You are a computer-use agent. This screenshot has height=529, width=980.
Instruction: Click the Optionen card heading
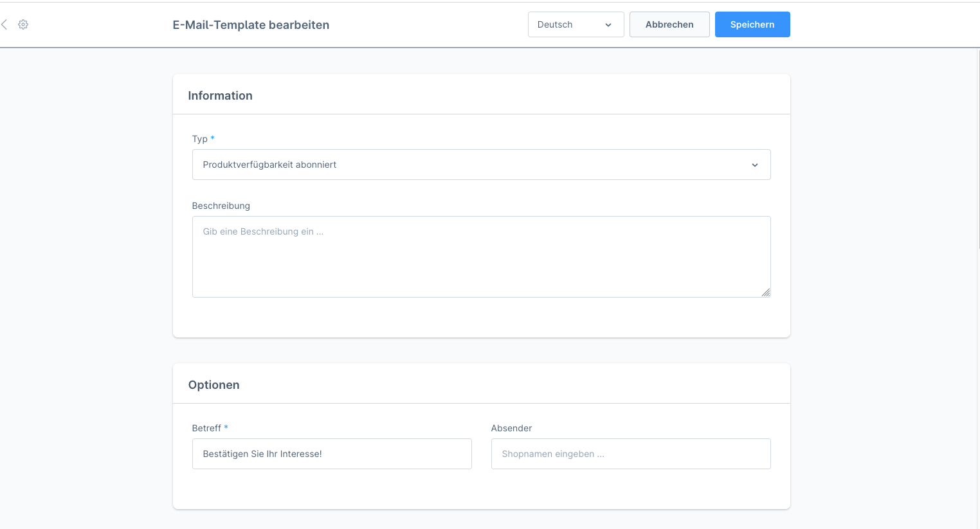pyautogui.click(x=213, y=385)
